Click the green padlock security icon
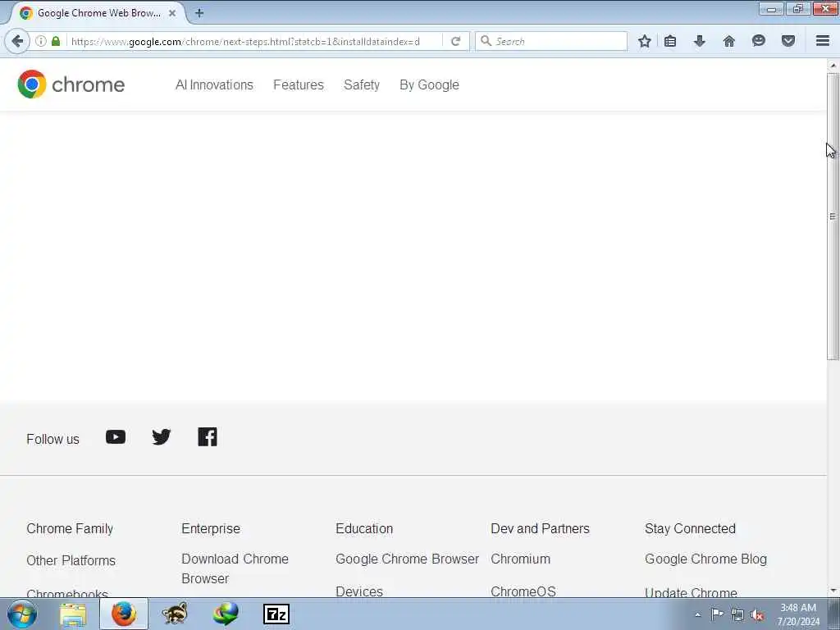This screenshot has width=840, height=630. coord(56,41)
